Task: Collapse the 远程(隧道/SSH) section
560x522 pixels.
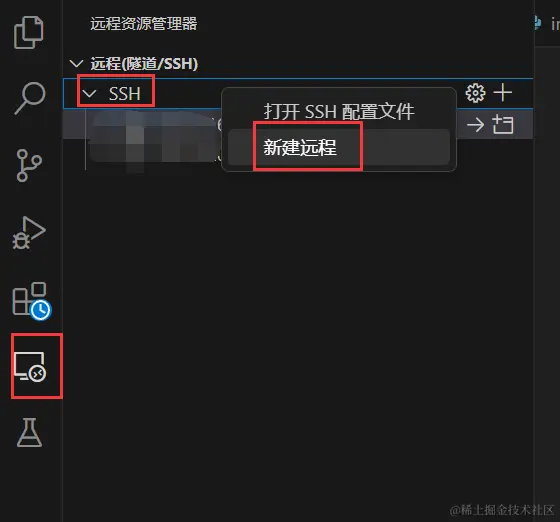Action: click(x=76, y=64)
